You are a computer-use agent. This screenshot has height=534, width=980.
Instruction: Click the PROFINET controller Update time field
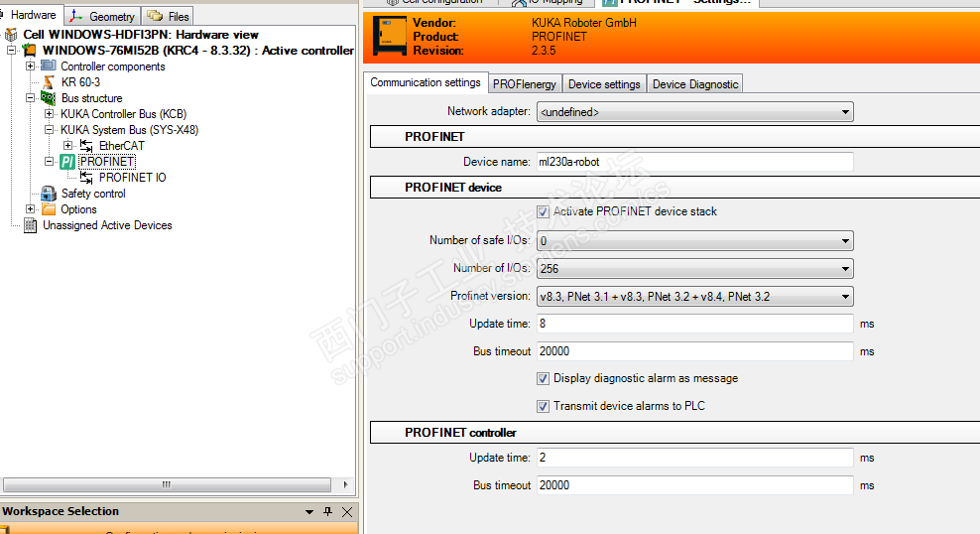tap(695, 458)
